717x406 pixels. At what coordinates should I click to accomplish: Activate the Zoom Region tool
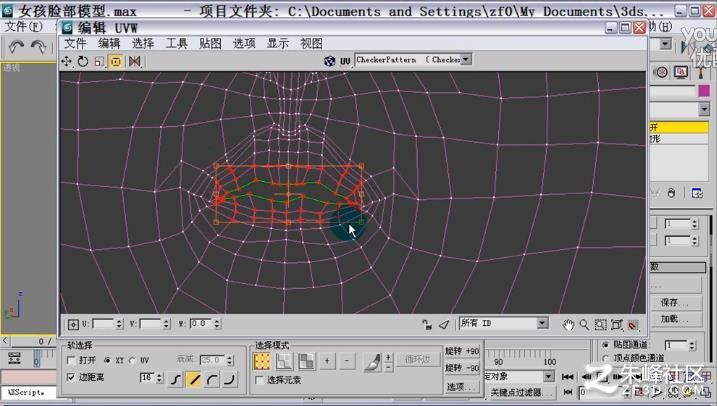pyautogui.click(x=600, y=325)
